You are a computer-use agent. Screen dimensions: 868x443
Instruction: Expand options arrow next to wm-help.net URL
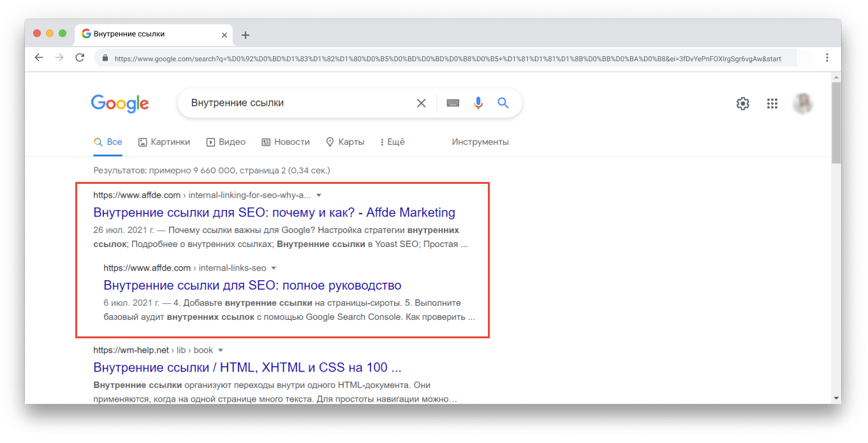(221, 350)
